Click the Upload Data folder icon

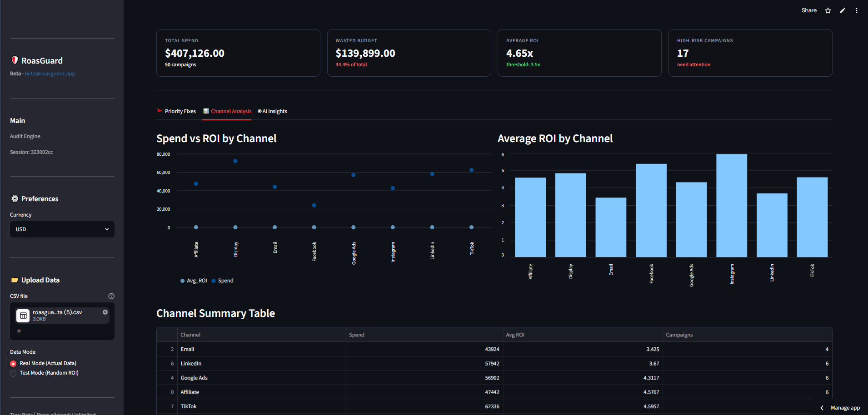click(15, 280)
